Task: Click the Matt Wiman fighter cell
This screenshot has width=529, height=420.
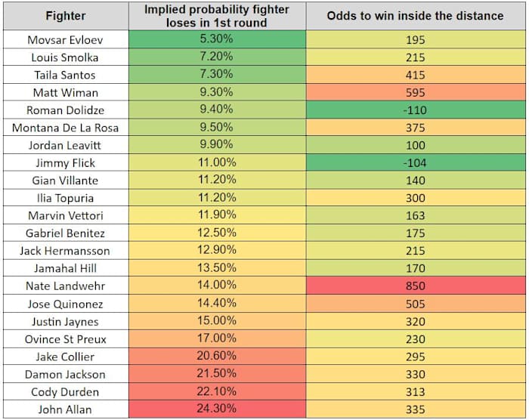Action: (x=65, y=92)
